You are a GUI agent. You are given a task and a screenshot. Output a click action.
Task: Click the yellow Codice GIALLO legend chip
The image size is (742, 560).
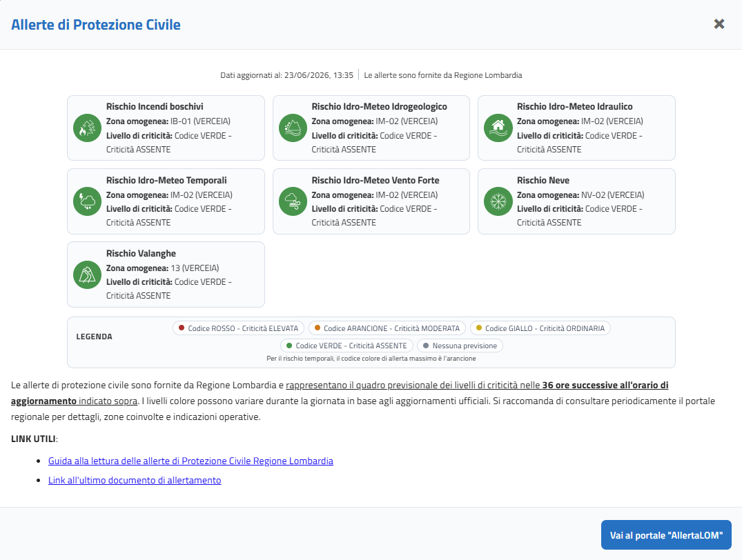coord(540,328)
